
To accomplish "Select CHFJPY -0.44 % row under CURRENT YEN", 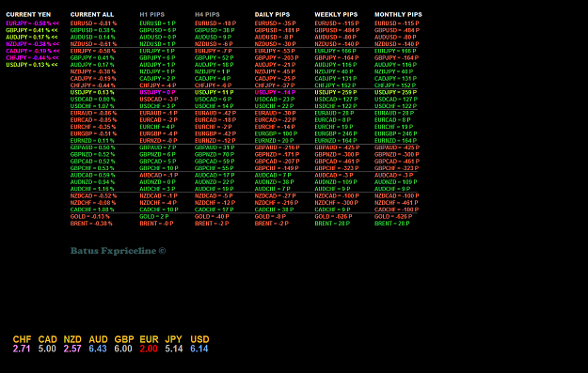I will click(32, 57).
